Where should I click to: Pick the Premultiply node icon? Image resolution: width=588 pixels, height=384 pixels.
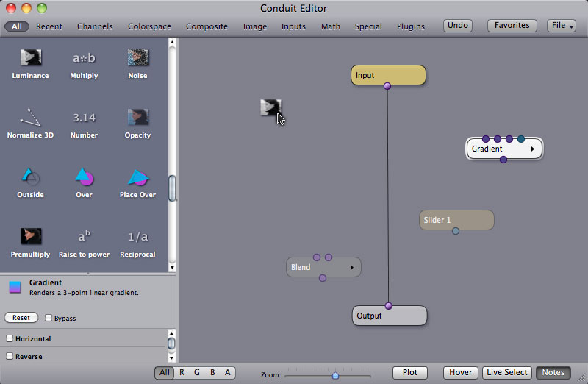30,237
